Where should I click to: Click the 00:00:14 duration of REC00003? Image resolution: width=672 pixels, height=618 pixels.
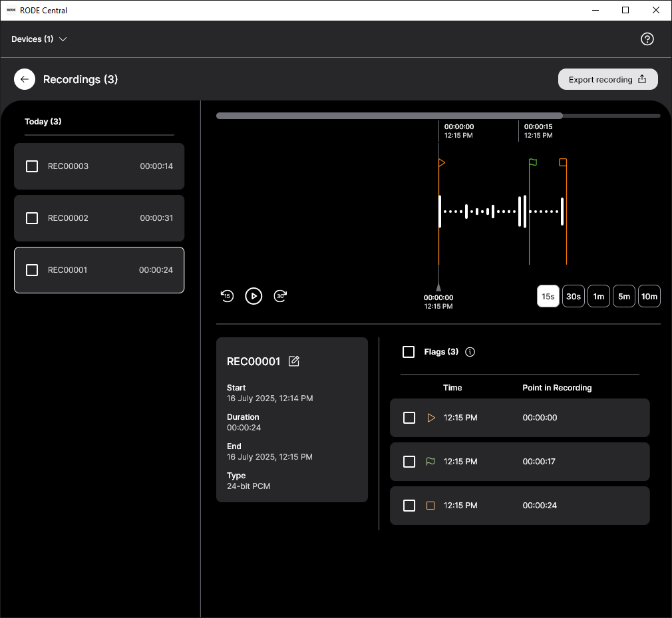(156, 166)
